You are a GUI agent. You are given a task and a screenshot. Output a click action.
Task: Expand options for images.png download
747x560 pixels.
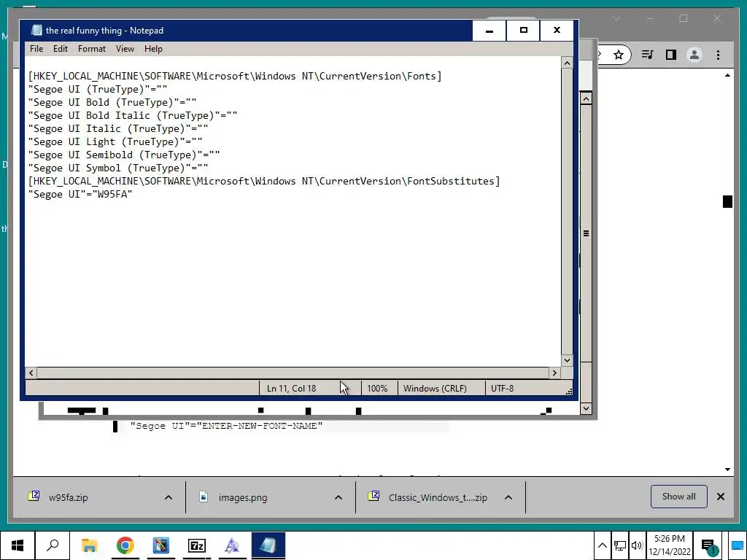(x=338, y=497)
